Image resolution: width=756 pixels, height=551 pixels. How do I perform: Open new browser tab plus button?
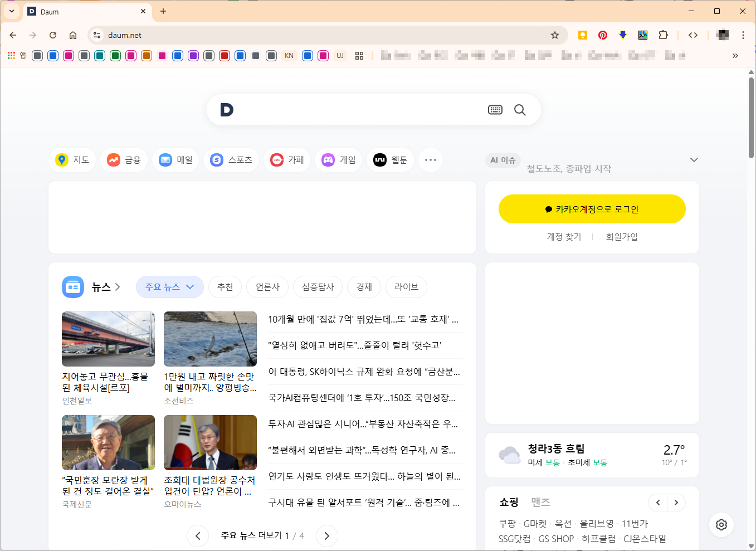pos(163,11)
